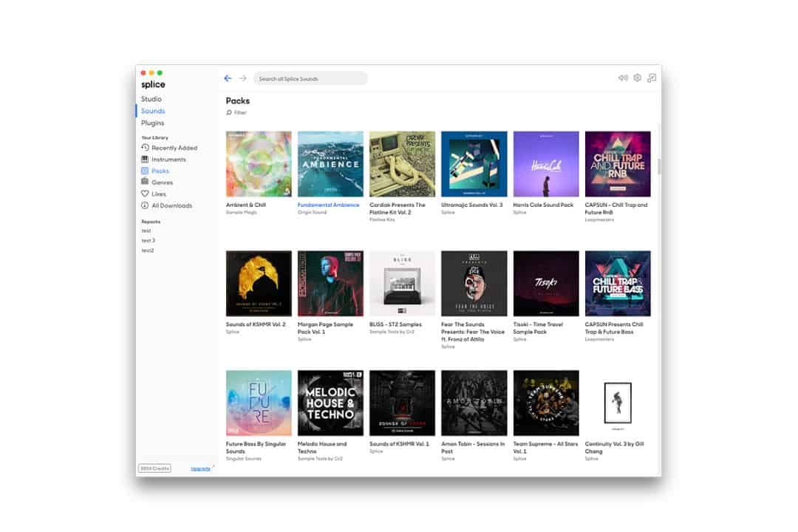Open Harris Cole Sound Pack cover
798x532 pixels.
[x=545, y=164]
